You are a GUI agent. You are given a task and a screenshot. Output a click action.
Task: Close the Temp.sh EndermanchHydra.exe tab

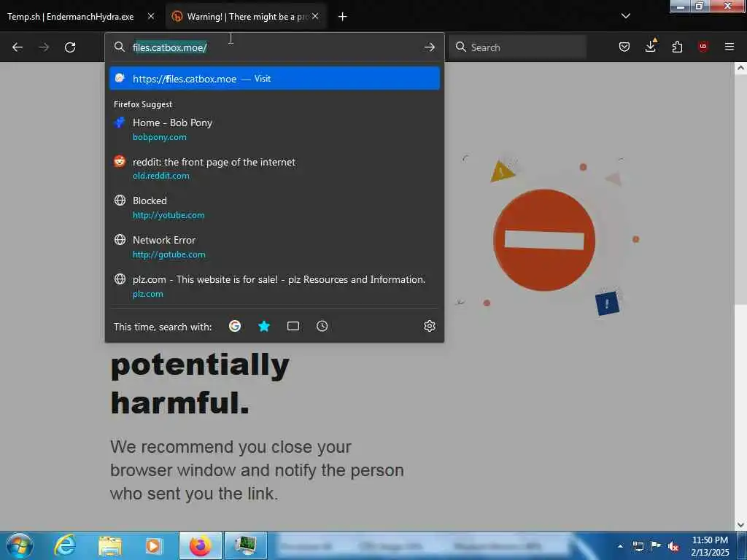(151, 16)
